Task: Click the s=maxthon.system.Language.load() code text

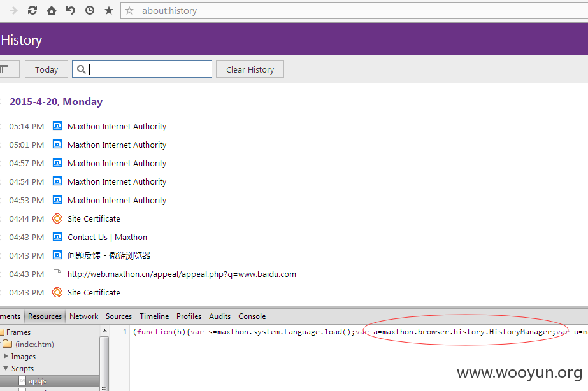Action: [x=282, y=332]
